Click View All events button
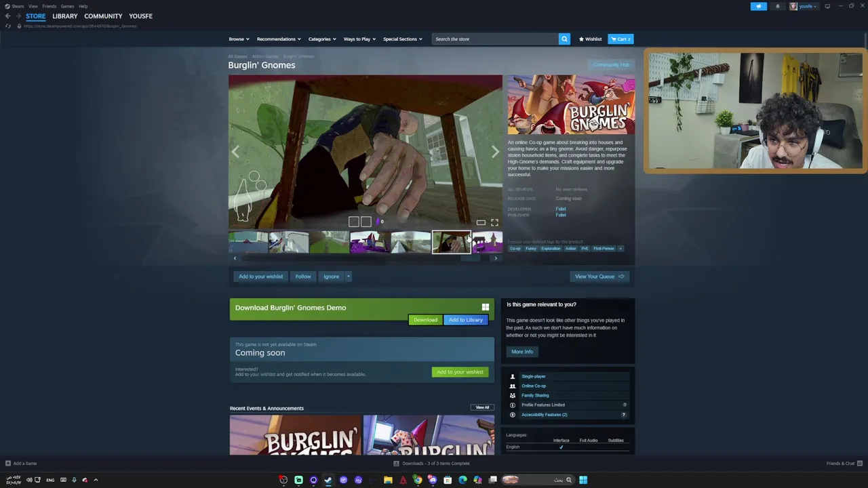The width and height of the screenshot is (868, 488). 482,408
